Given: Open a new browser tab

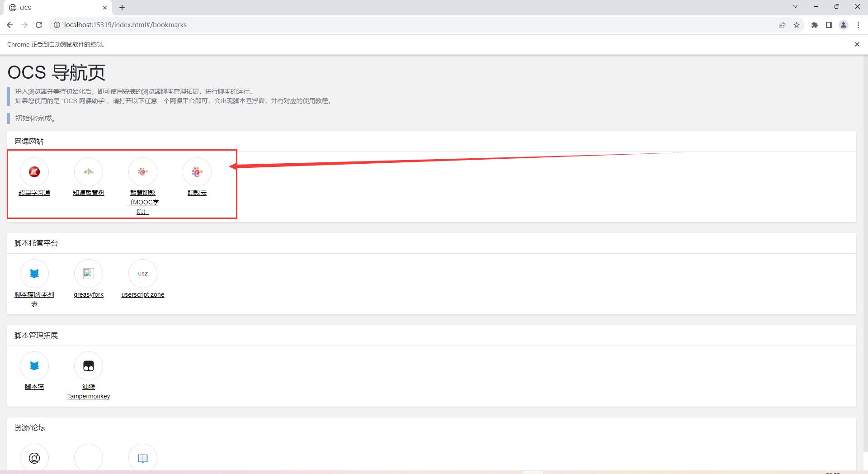Looking at the screenshot, I should 122,8.
